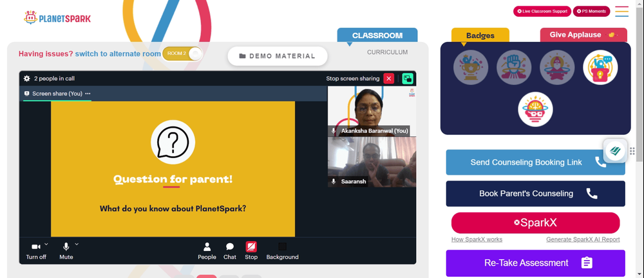Toggle the ROOM 2 switch
Image resolution: width=644 pixels, height=278 pixels.
182,54
